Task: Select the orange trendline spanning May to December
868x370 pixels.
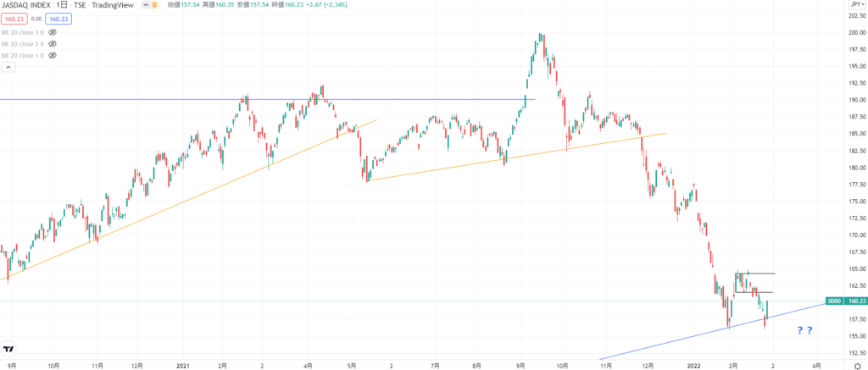Action: (x=517, y=157)
